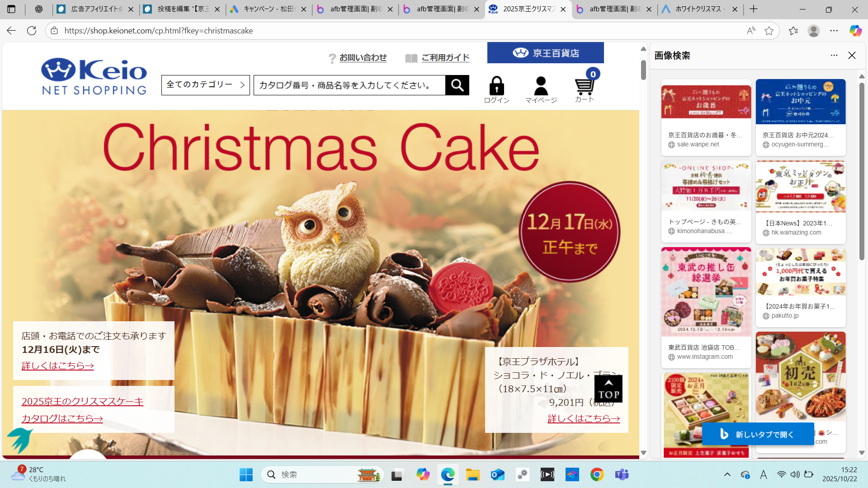
Task: Close the image search panel
Action: pos(852,55)
